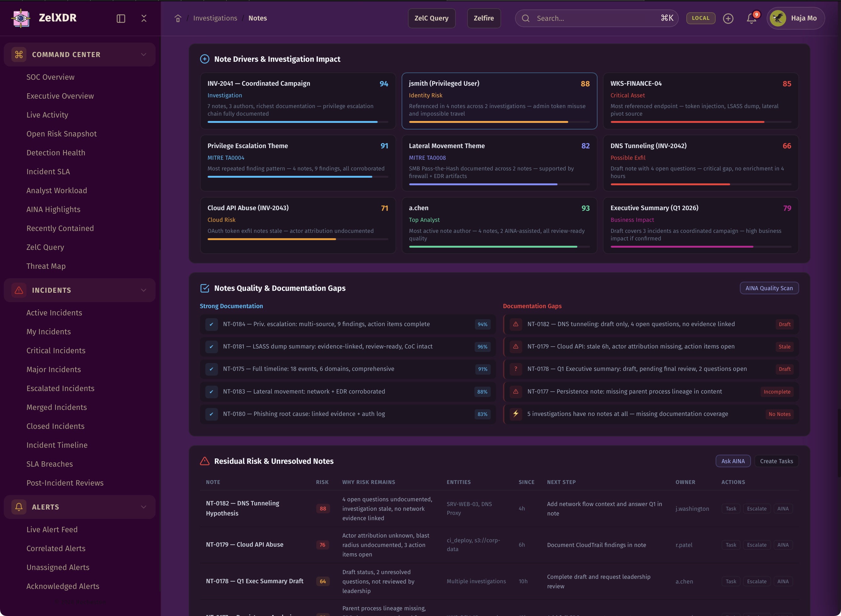This screenshot has width=841, height=616.
Task: Open notifications bell with 9 badge
Action: (752, 18)
